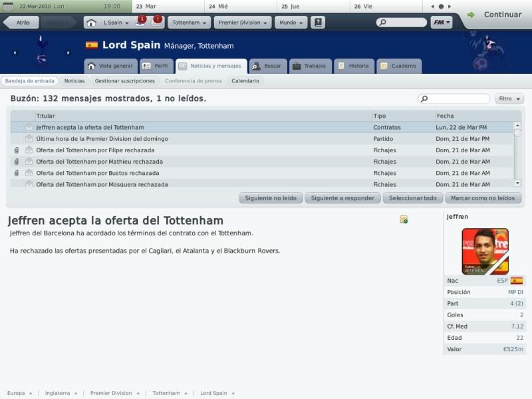Image resolution: width=532 pixels, height=399 pixels.
Task: Click scroll down arrow of message list
Action: [x=517, y=184]
